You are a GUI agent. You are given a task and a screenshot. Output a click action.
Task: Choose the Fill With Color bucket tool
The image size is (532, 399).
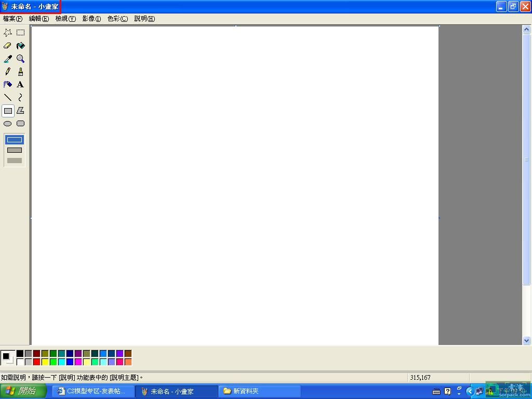coord(21,46)
